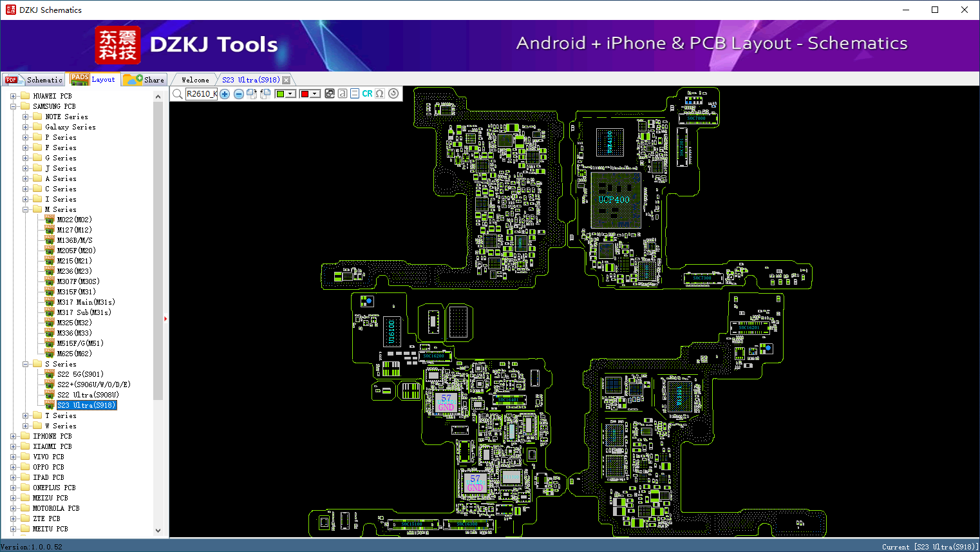Switch to the Welcome tab
This screenshot has width=980, height=552.
pyautogui.click(x=195, y=80)
